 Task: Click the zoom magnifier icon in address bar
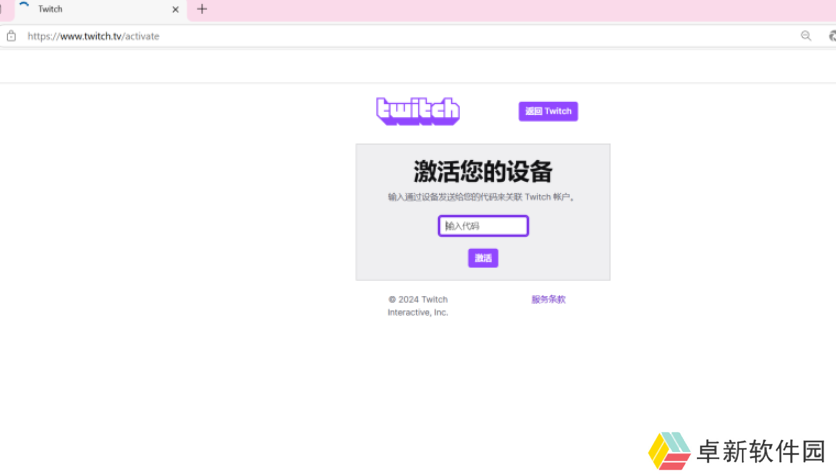coord(806,36)
